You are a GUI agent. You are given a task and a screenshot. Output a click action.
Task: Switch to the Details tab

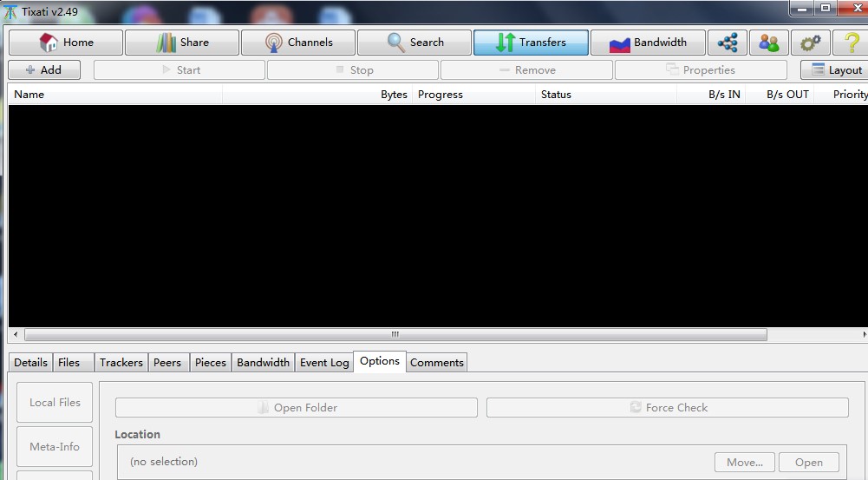[31, 363]
